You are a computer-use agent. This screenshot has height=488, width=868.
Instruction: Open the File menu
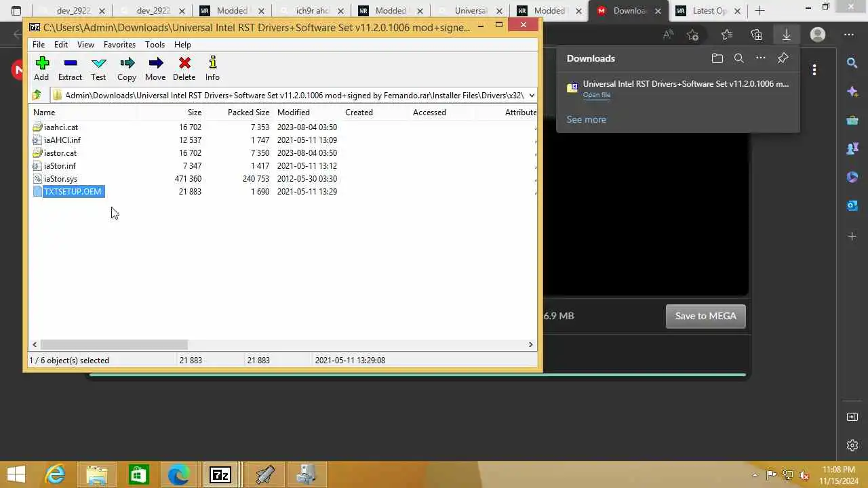[39, 45]
